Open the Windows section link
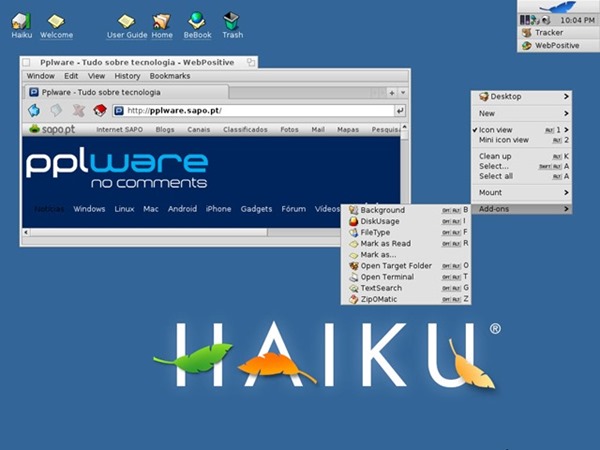This screenshot has width=600, height=450. (x=89, y=209)
